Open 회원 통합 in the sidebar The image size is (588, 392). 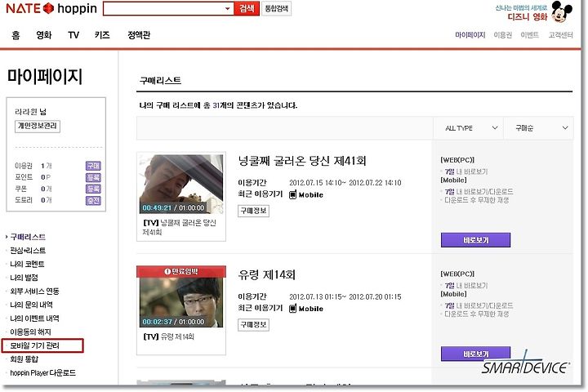coord(24,359)
